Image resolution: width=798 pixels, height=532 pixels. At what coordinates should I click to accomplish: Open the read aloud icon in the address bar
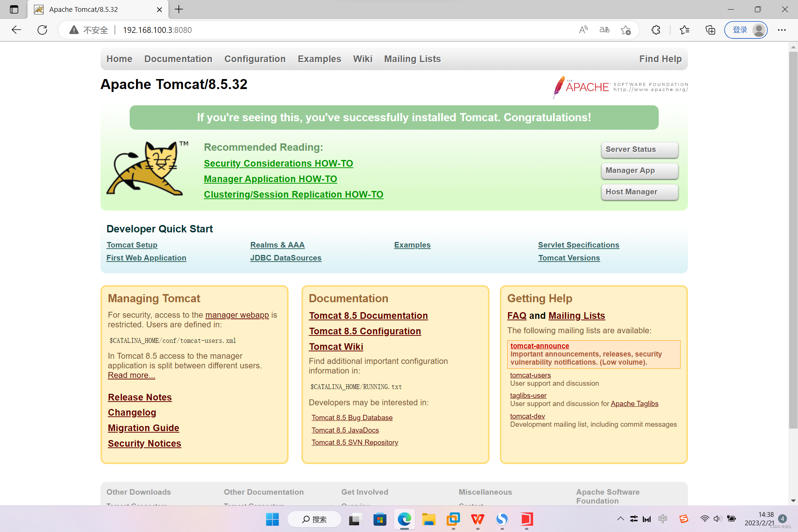pos(583,30)
